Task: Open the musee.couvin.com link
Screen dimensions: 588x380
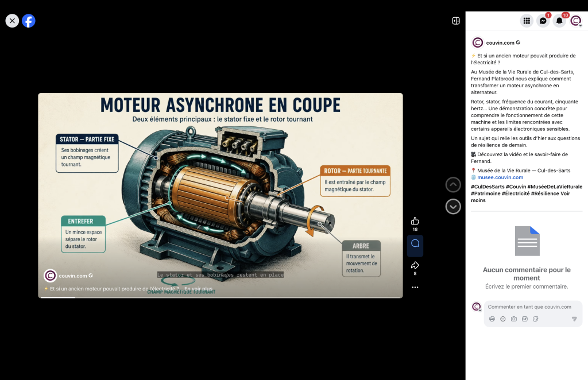Action: pyautogui.click(x=500, y=177)
